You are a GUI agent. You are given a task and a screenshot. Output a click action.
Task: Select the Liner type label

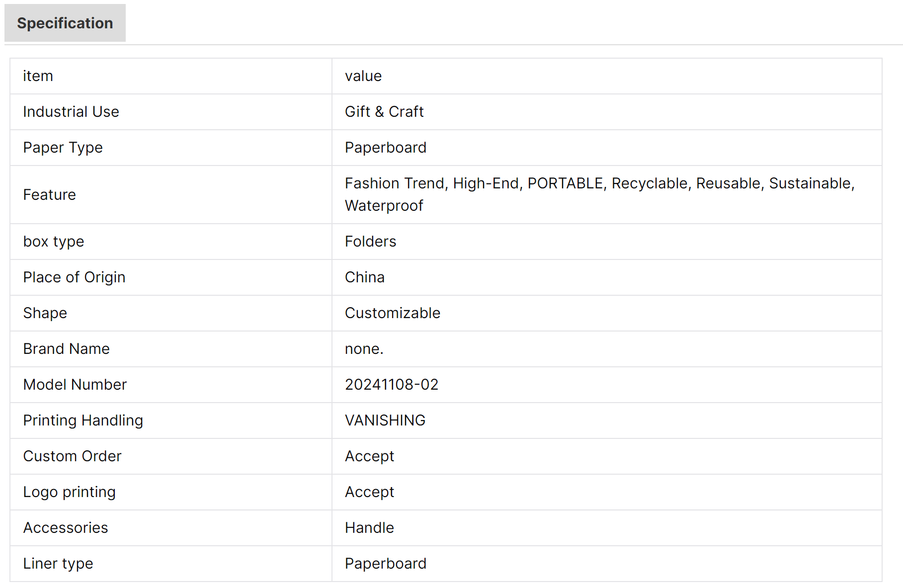(x=58, y=564)
